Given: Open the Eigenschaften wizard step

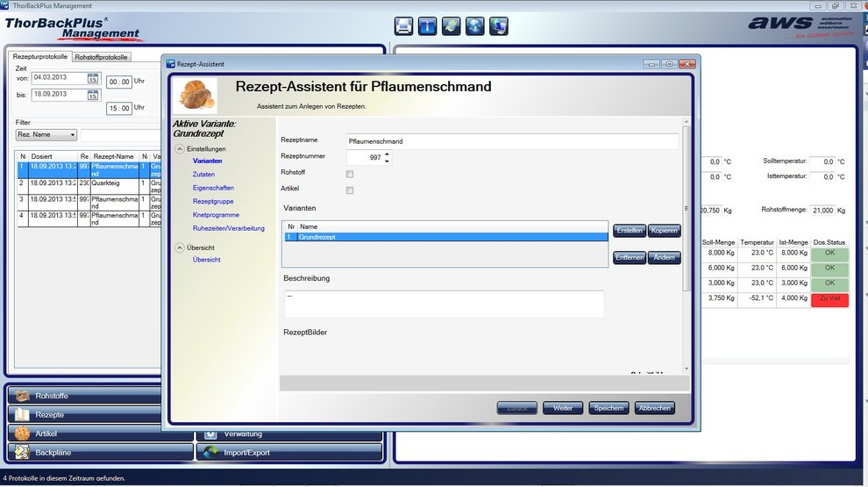Looking at the screenshot, I should coord(213,188).
